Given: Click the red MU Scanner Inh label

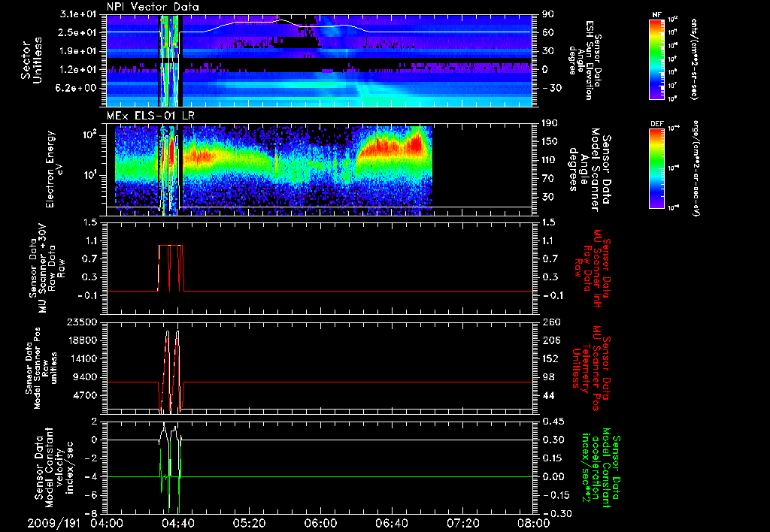Looking at the screenshot, I should tap(591, 269).
